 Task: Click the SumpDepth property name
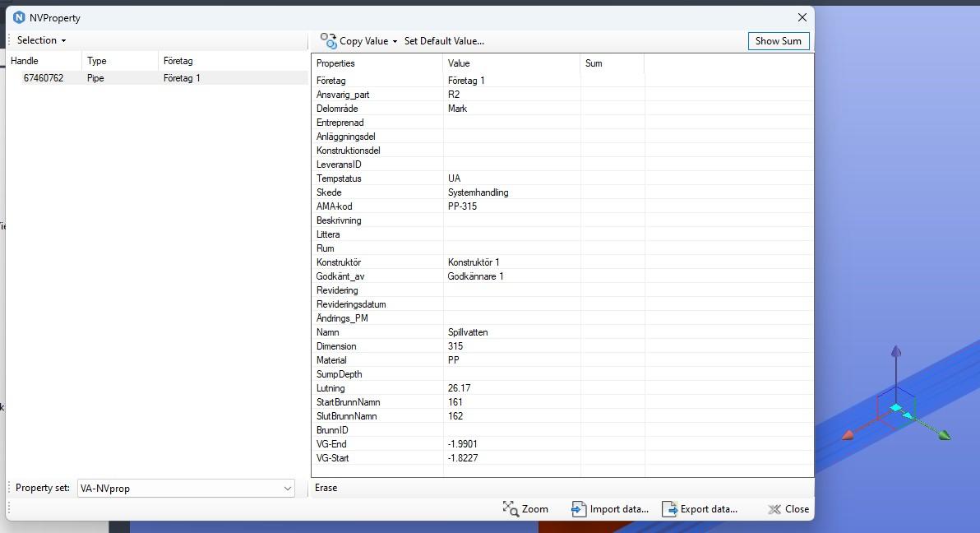tap(340, 374)
